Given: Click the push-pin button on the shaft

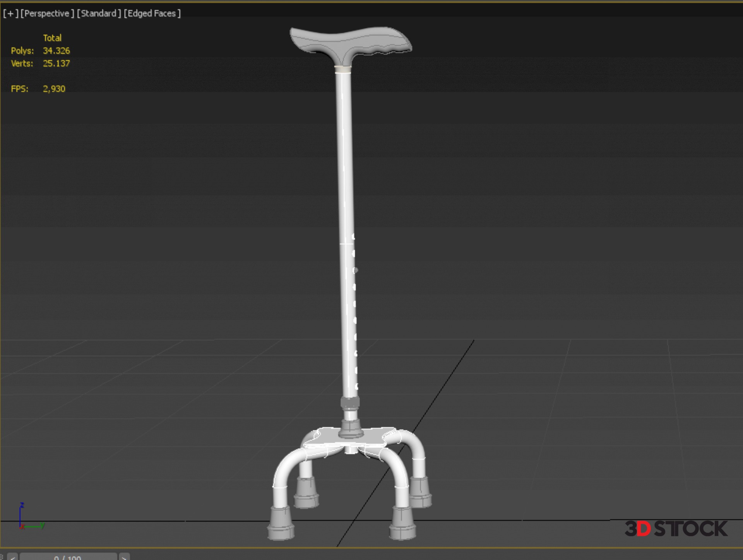Looking at the screenshot, I should (x=355, y=270).
